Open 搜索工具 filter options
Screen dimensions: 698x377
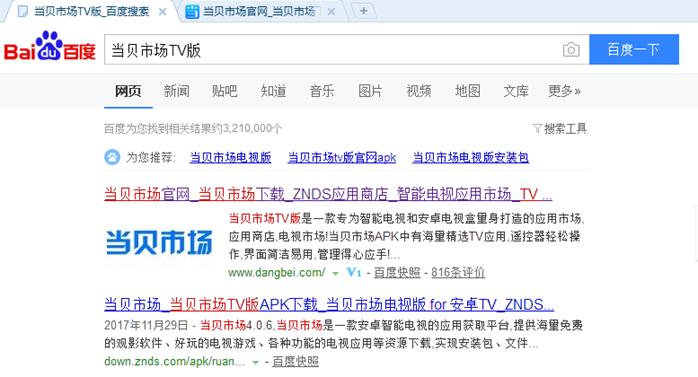tap(560, 129)
